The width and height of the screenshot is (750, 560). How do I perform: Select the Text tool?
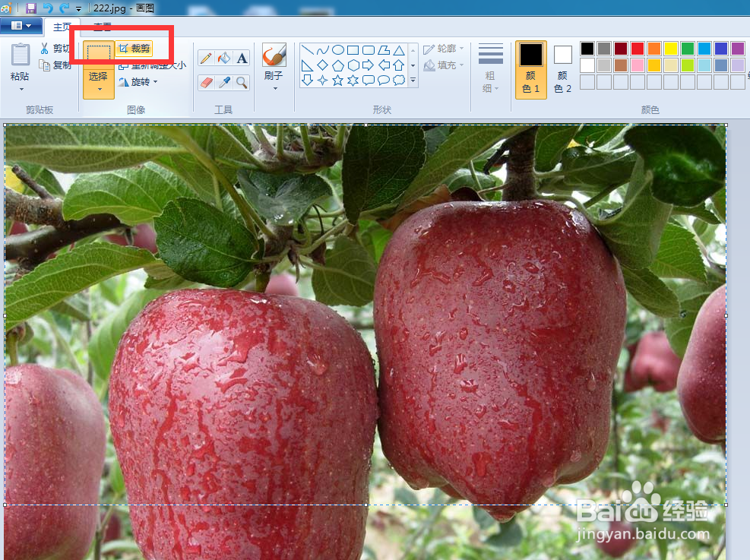pos(242,59)
